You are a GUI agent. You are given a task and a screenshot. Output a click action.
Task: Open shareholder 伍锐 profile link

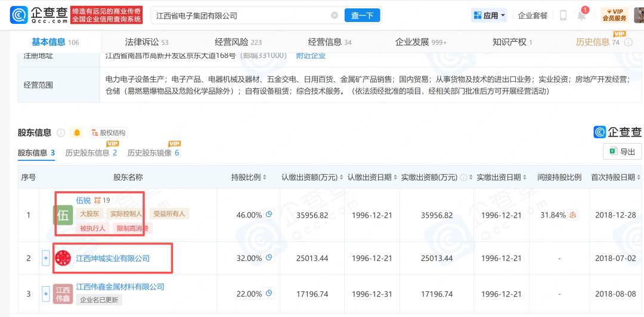coord(83,200)
